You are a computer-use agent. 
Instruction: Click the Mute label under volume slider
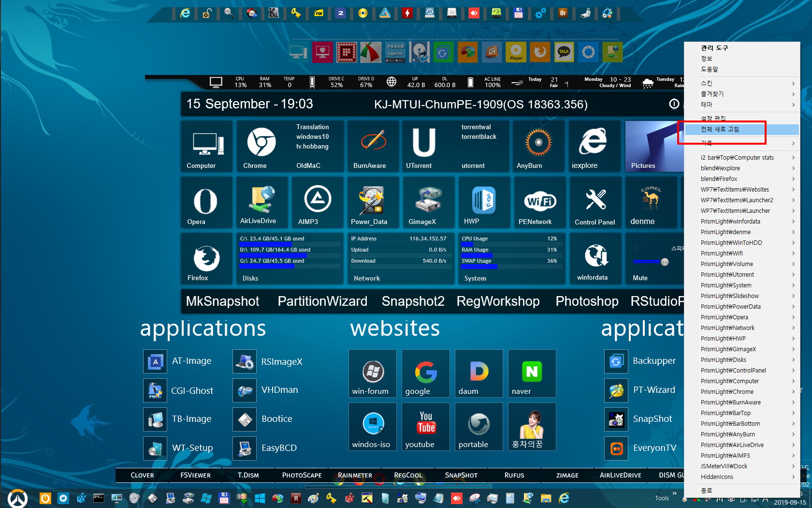tap(640, 278)
